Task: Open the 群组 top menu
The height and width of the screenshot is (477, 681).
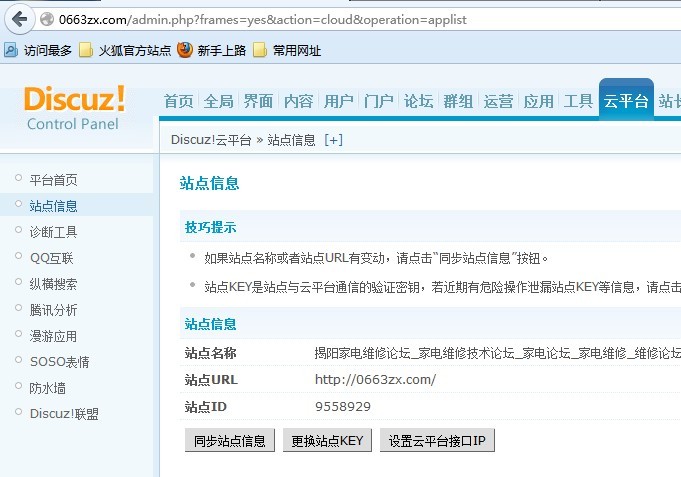Action: tap(458, 101)
